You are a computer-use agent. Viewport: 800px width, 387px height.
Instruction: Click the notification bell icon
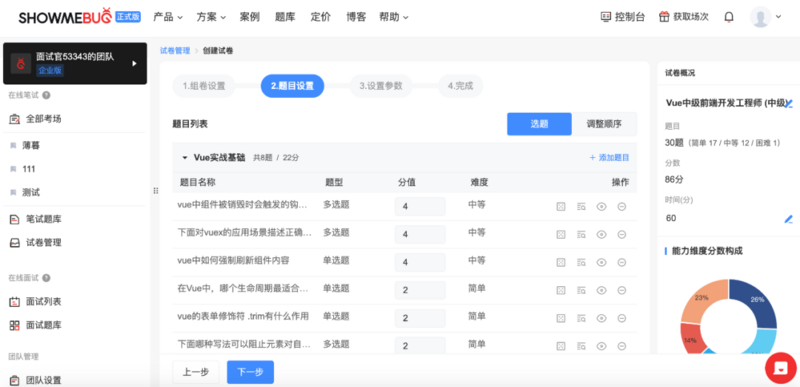point(729,17)
